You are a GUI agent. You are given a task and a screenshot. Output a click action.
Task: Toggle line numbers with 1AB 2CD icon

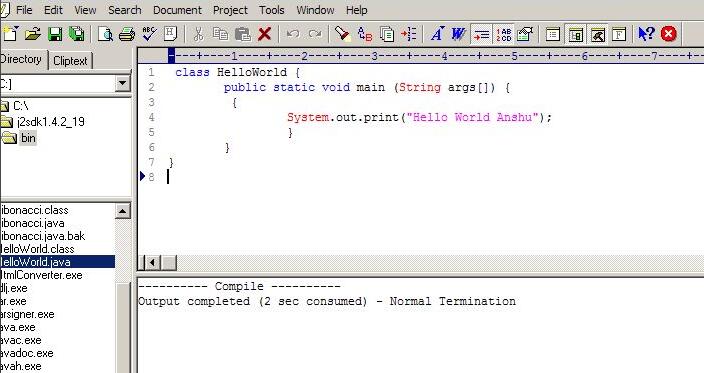point(503,34)
